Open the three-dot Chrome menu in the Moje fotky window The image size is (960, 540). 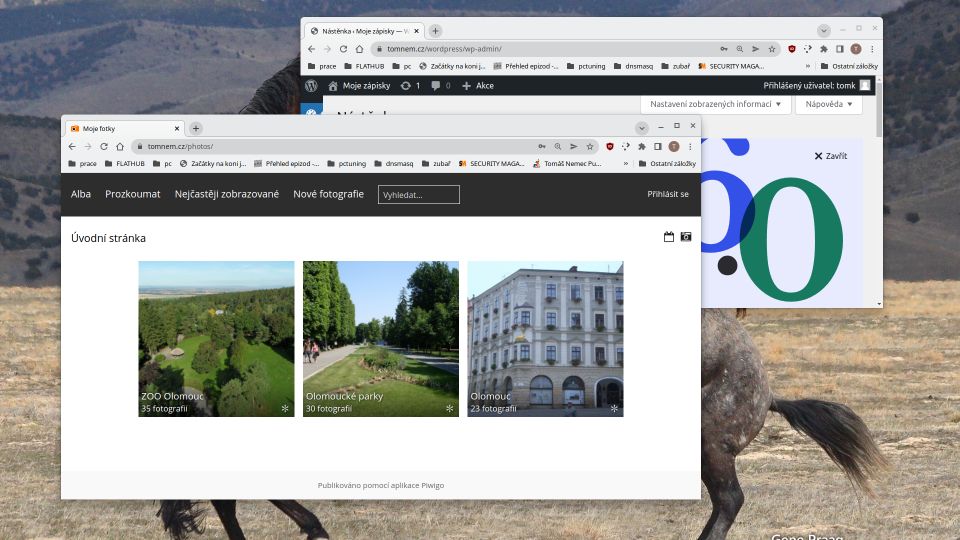[x=690, y=146]
